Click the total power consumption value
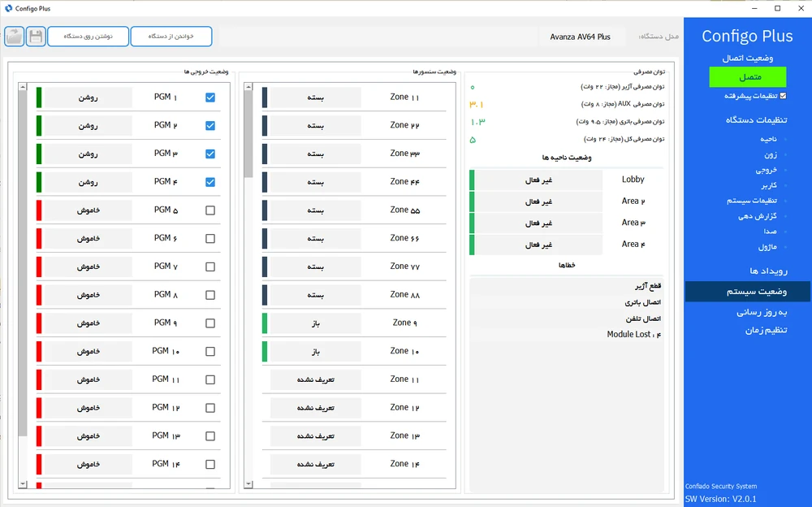The width and height of the screenshot is (812, 507). pos(473,140)
